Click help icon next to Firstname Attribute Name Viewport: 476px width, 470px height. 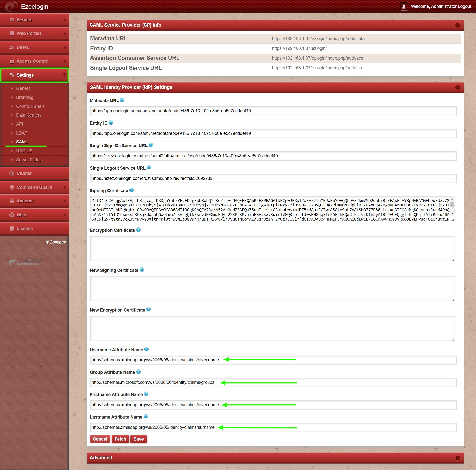146,394
